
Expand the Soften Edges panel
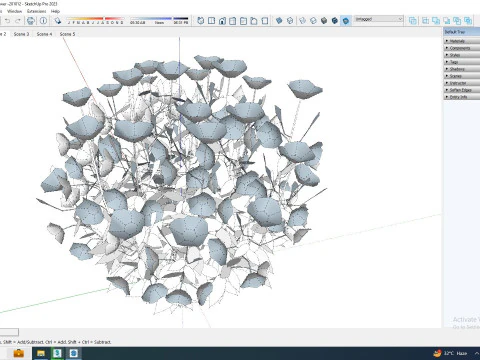(462, 90)
